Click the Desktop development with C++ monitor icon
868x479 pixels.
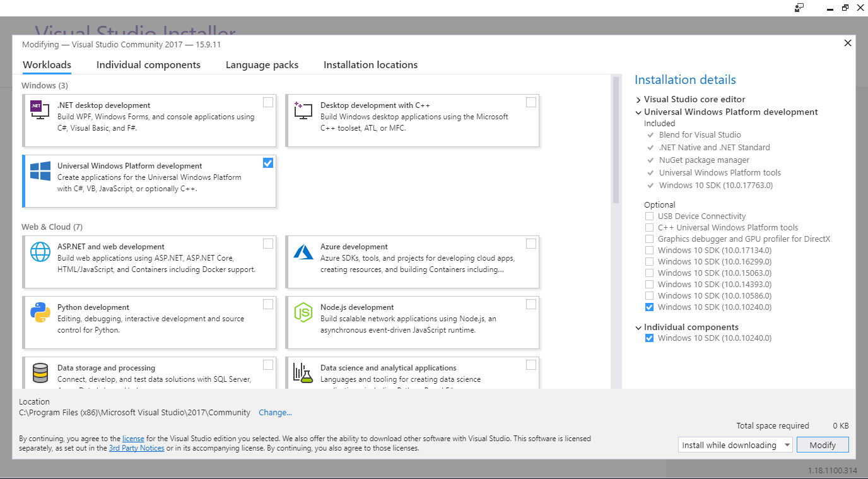(303, 109)
